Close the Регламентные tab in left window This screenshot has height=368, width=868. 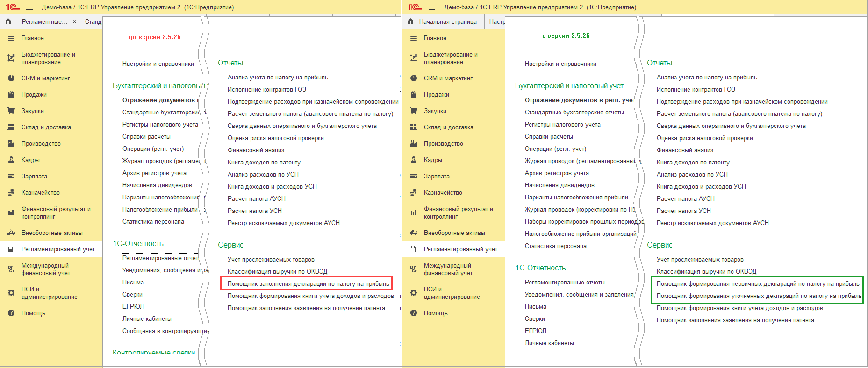(74, 22)
